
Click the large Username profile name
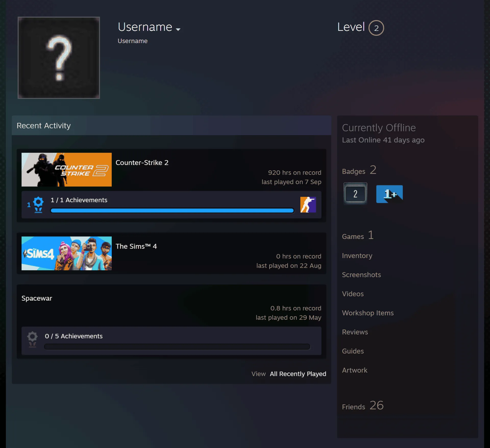(145, 27)
